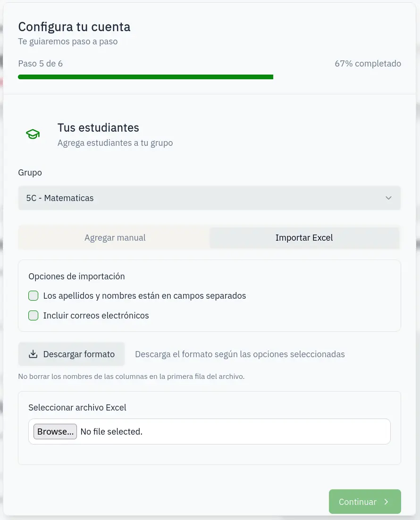Viewport: 420px width, 520px height.
Task: Click the download arrow icon
Action: click(x=33, y=354)
